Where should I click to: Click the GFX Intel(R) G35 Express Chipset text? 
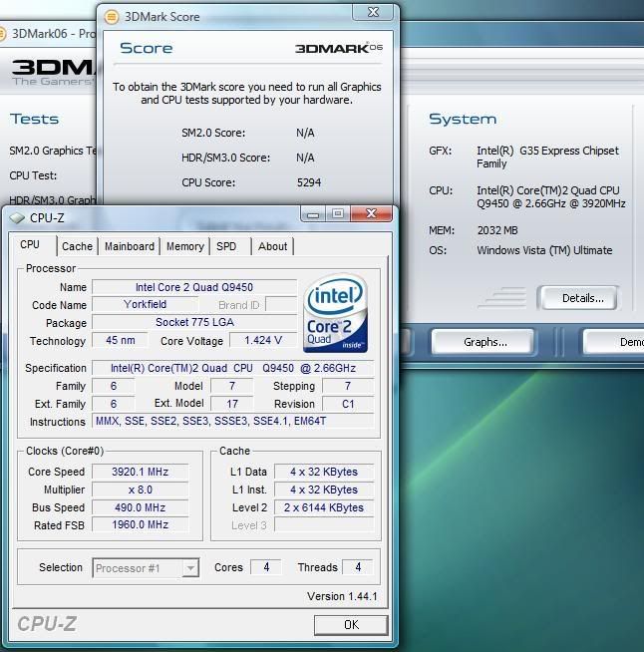[x=548, y=157]
